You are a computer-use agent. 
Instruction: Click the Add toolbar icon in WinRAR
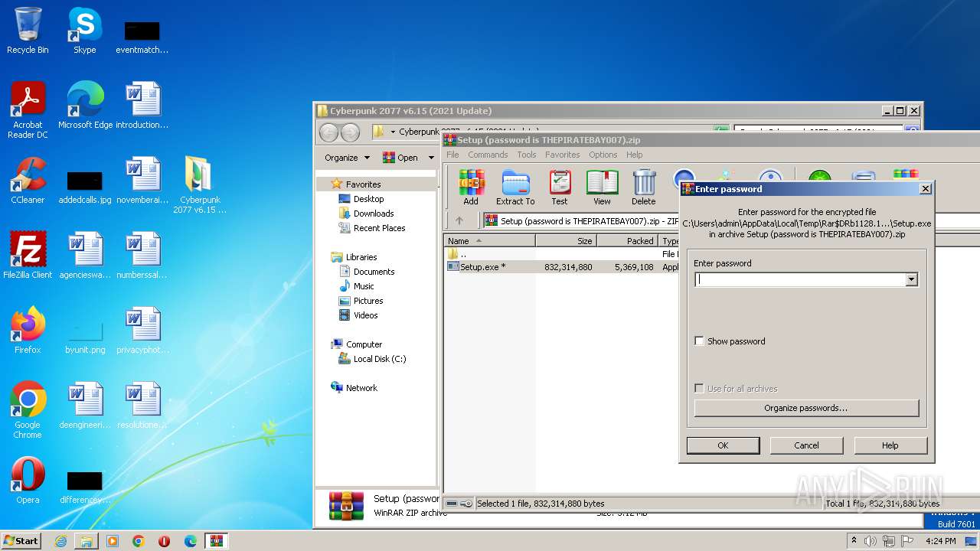click(471, 187)
